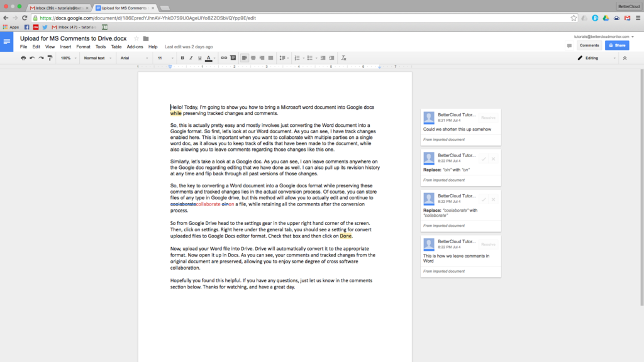Viewport: 644px width, 362px height.
Task: Open the text color picker
Action: 209,58
